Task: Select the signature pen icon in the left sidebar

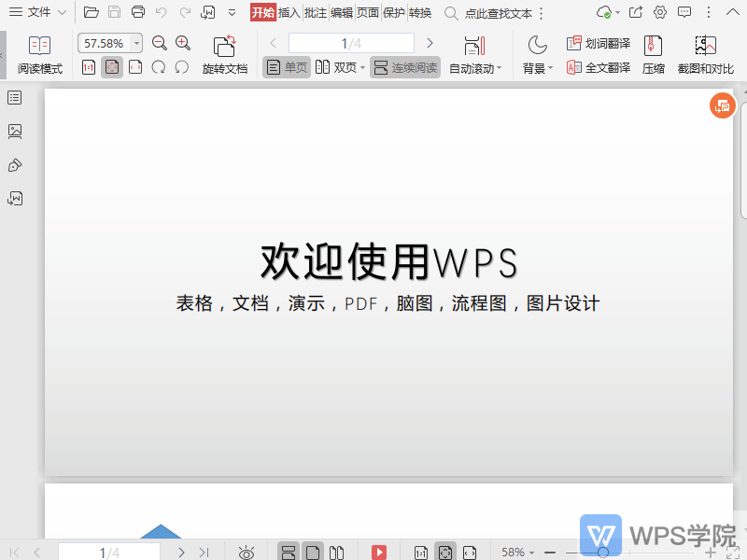Action: pyautogui.click(x=14, y=165)
